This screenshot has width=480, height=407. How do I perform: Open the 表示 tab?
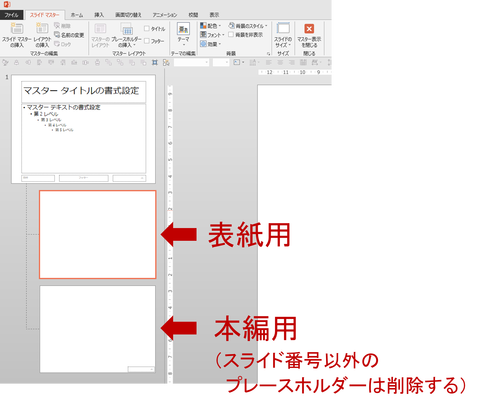(x=214, y=15)
